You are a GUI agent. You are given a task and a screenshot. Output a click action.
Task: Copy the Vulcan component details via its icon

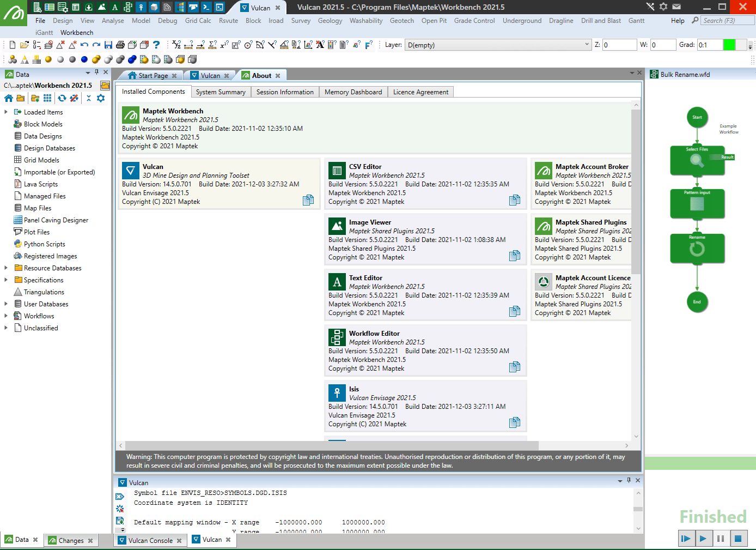pos(308,200)
